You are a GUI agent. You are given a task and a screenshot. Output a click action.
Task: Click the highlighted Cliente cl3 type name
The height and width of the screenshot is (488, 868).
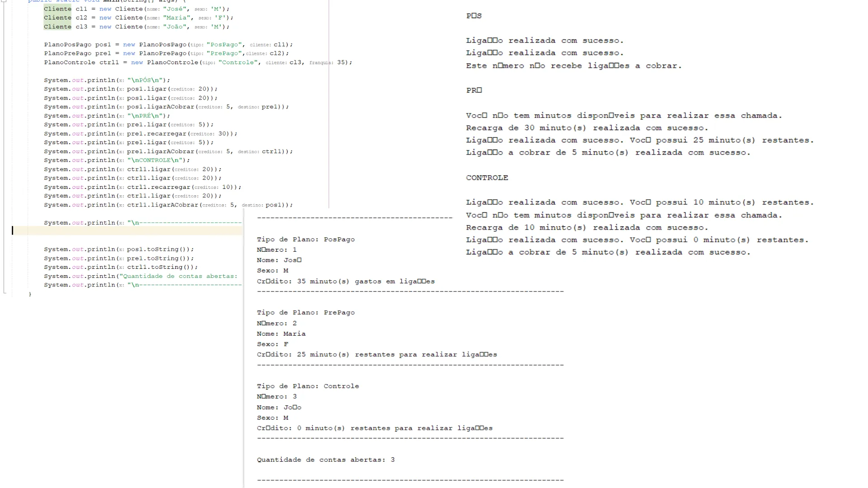pyautogui.click(x=57, y=27)
